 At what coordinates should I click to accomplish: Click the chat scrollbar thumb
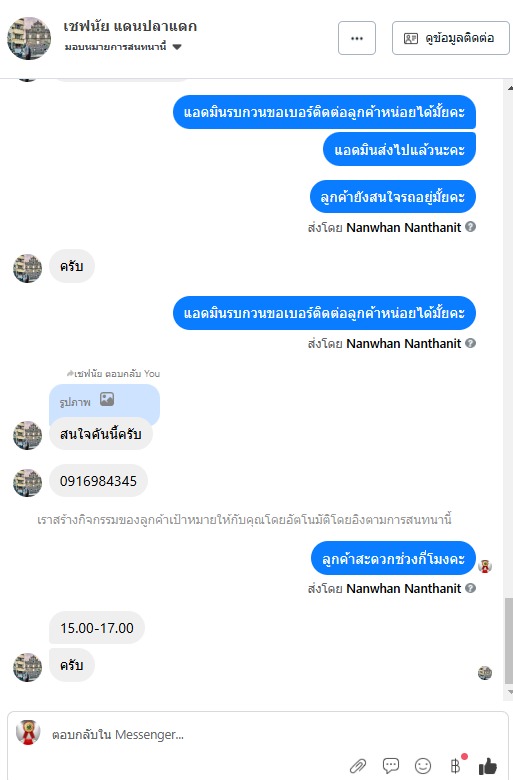pos(509,641)
